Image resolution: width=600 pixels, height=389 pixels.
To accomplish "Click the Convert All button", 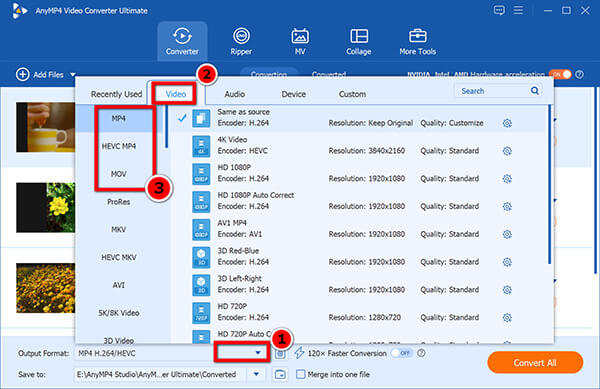I will click(535, 363).
